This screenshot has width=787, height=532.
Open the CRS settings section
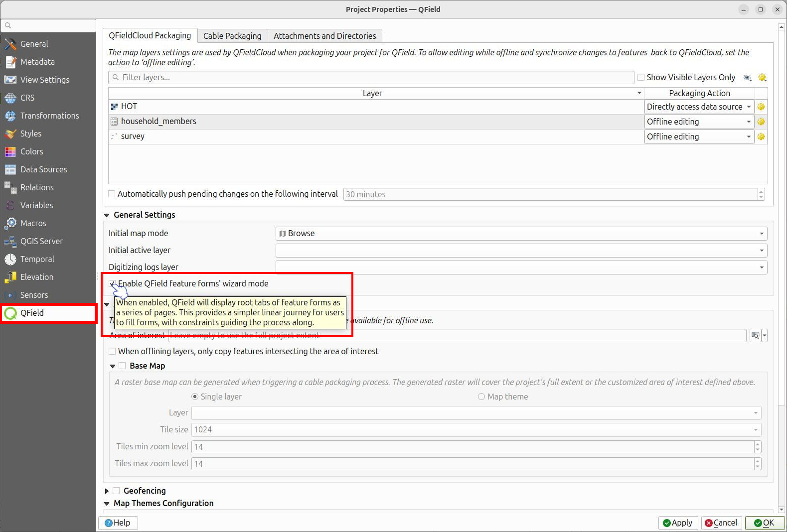[x=27, y=98]
